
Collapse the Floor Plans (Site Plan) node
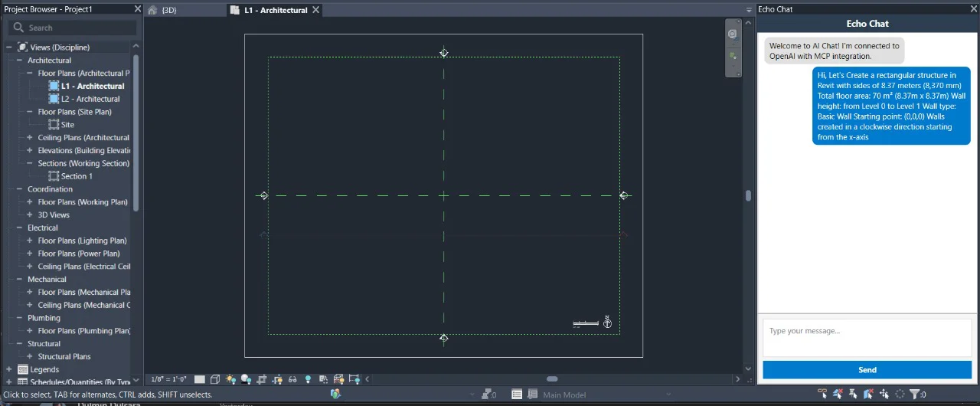coord(30,112)
